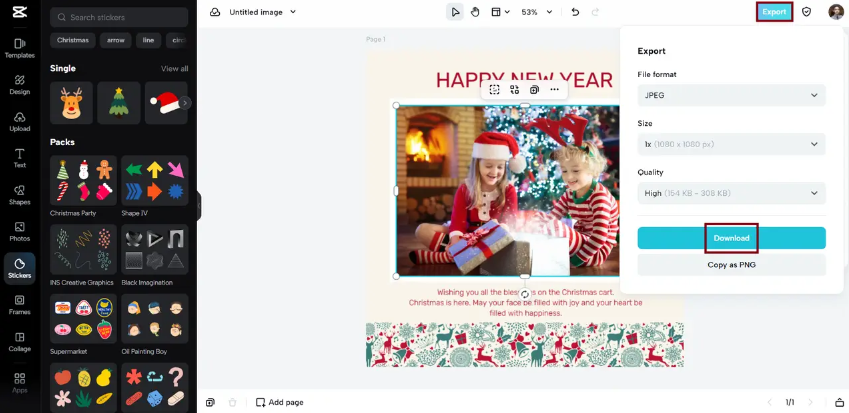Viewport: 849px width, 413px height.
Task: Open the Apps sidebar tab
Action: coord(19,383)
